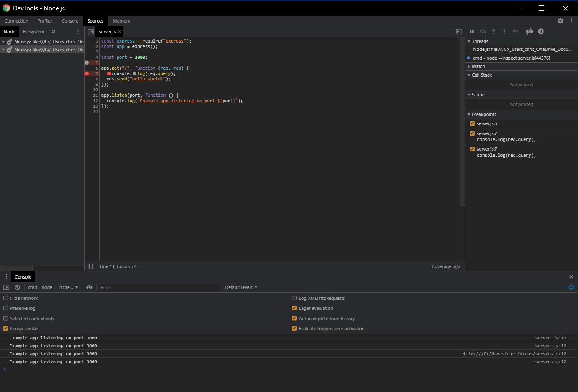Toggle pause on exceptions icon
The height and width of the screenshot is (392, 578).
[x=541, y=31]
